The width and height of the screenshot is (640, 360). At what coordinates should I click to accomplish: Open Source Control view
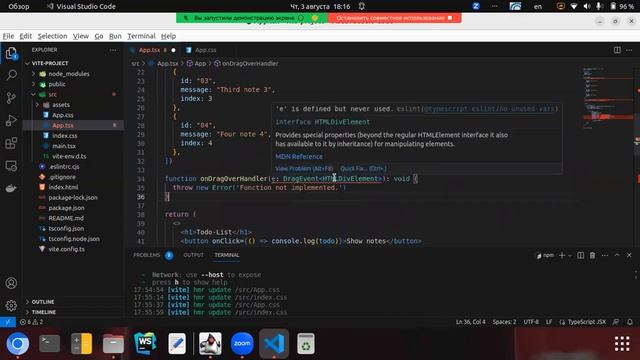(11, 98)
